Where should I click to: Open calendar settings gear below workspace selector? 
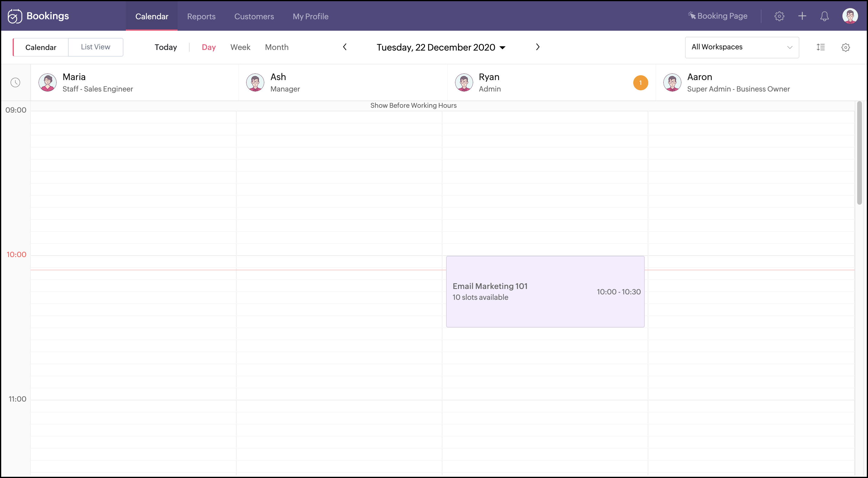(845, 47)
